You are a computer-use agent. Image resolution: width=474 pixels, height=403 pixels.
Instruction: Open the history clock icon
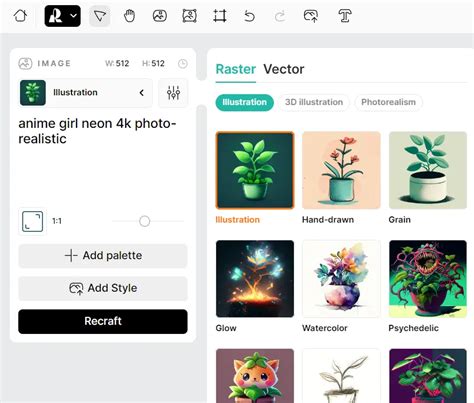point(183,64)
